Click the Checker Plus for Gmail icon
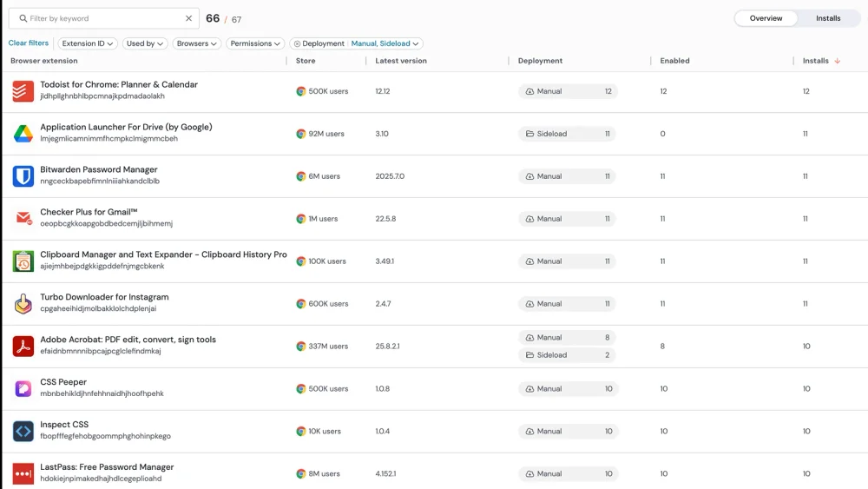 23,219
